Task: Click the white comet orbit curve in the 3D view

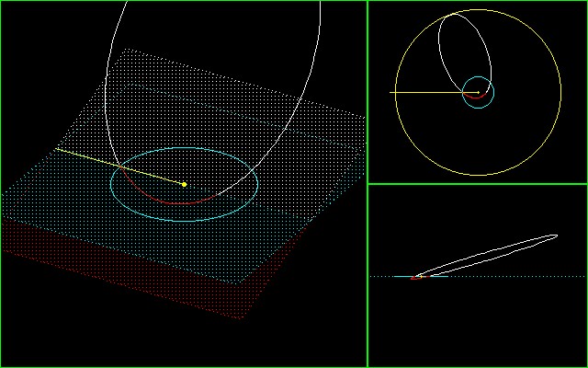Action: coord(321,28)
